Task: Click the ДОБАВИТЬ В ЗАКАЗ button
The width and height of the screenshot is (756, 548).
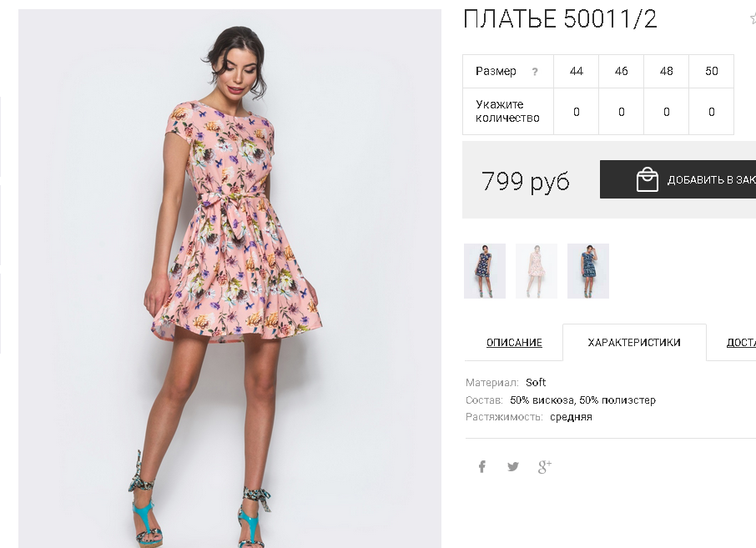Action: click(x=678, y=179)
